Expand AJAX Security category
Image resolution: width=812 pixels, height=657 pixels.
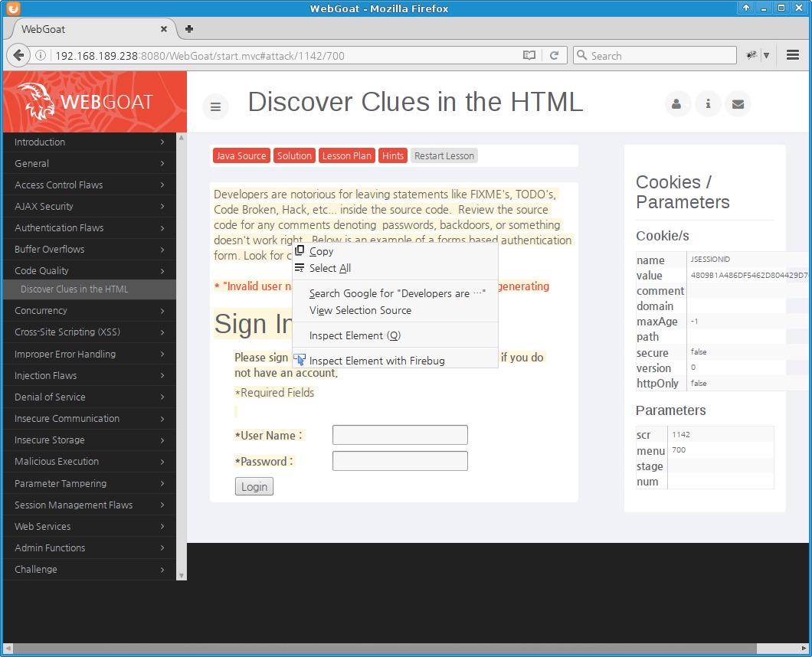90,206
